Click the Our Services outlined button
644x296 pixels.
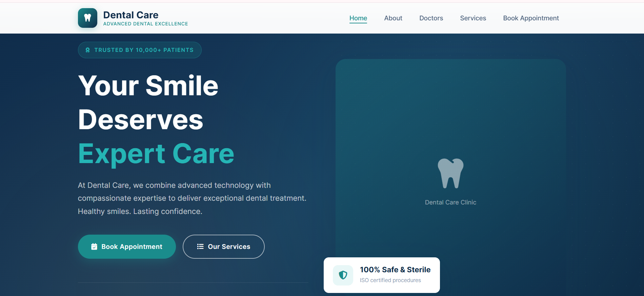[x=224, y=246]
